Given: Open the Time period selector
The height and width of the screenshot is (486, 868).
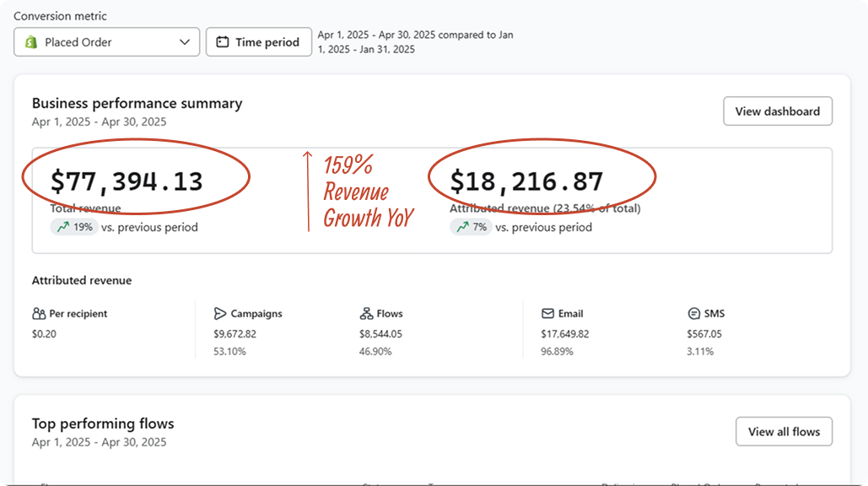Looking at the screenshot, I should coord(258,42).
